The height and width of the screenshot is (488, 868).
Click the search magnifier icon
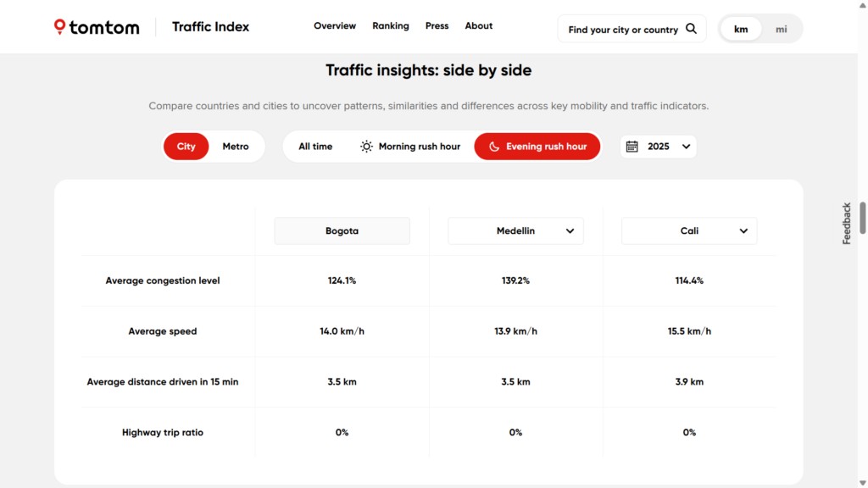(691, 29)
